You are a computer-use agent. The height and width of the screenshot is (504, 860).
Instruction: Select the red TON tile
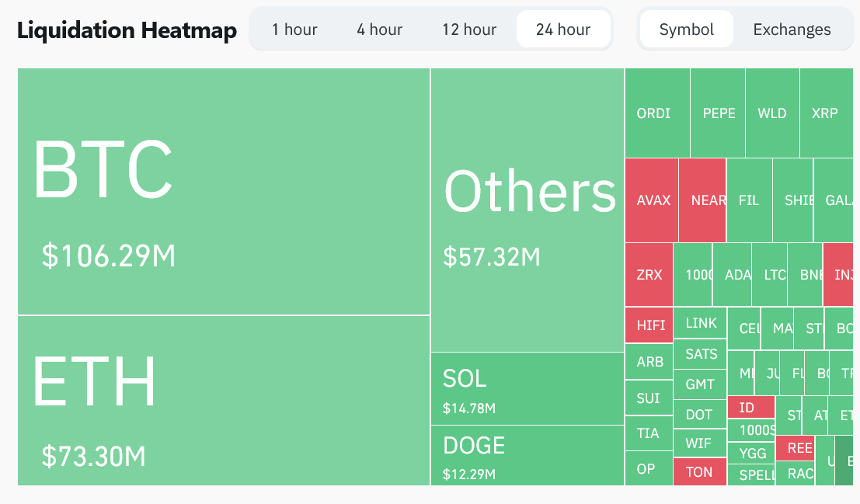[x=699, y=472]
